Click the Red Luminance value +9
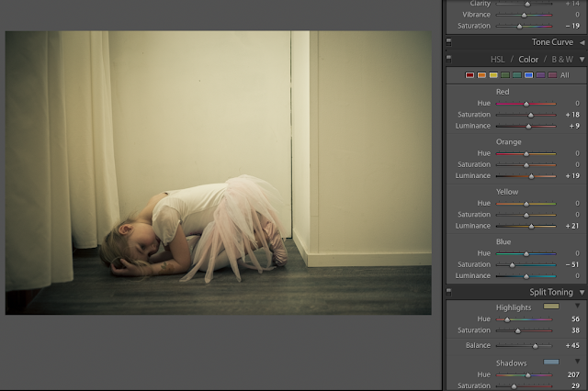The image size is (588, 391). (574, 126)
